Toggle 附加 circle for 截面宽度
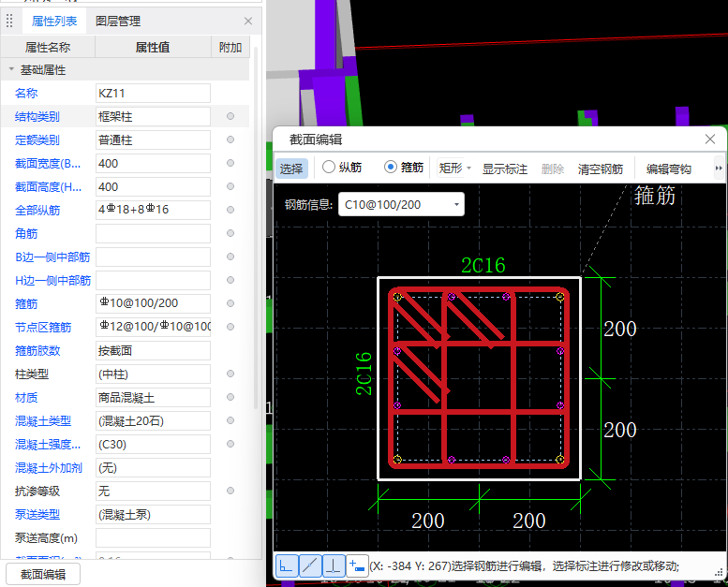 [230, 163]
